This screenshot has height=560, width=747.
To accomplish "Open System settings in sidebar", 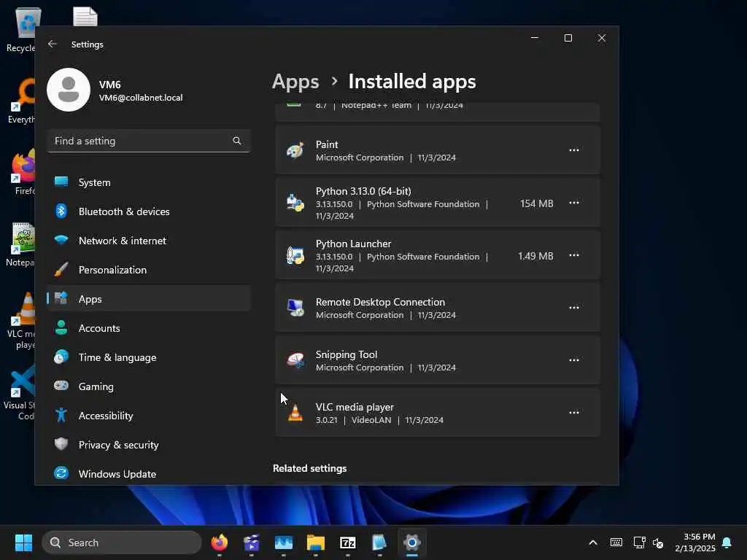I will (x=149, y=182).
